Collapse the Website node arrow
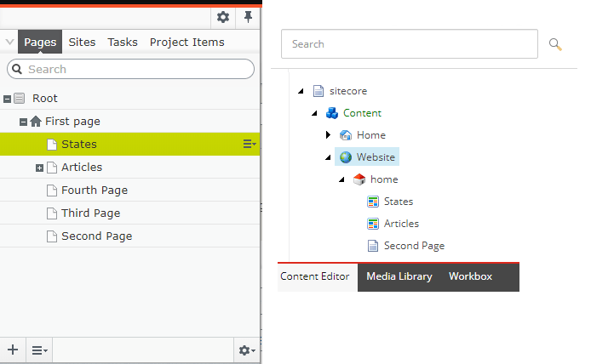Screen dimensions: 591x364 click(x=329, y=157)
